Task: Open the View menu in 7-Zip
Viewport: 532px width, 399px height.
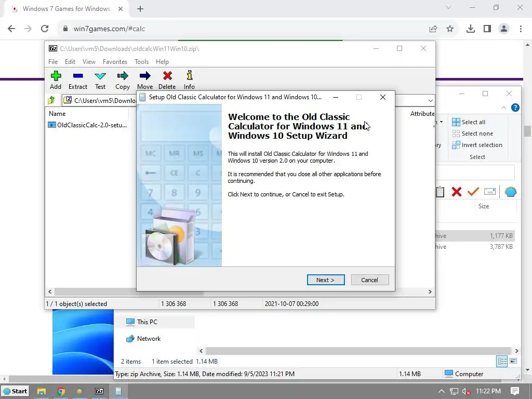Action: [89, 62]
